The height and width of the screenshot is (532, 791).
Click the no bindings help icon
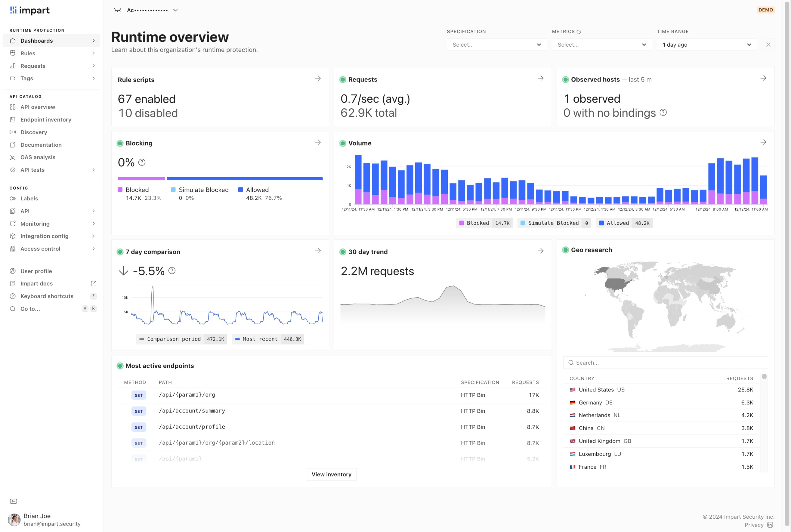[663, 113]
